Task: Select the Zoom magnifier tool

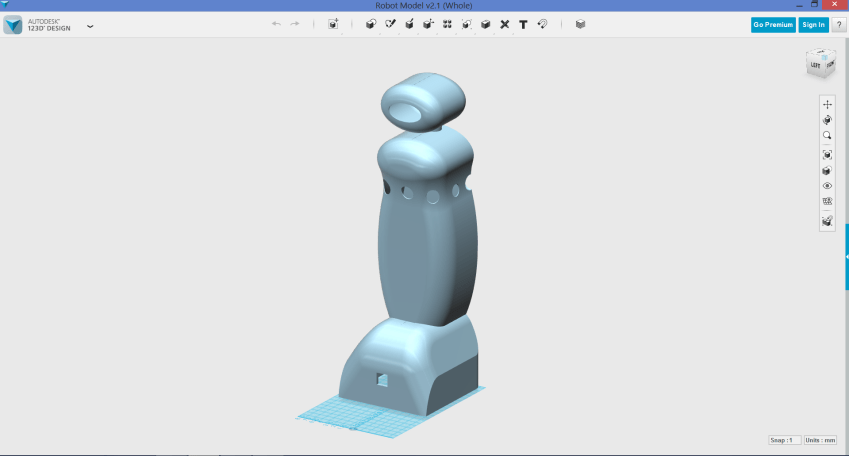Action: click(827, 135)
